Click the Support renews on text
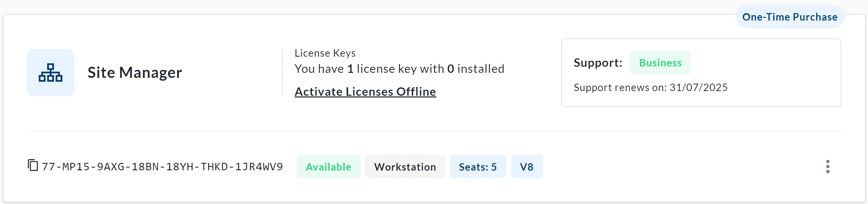868x204 pixels. coord(620,88)
